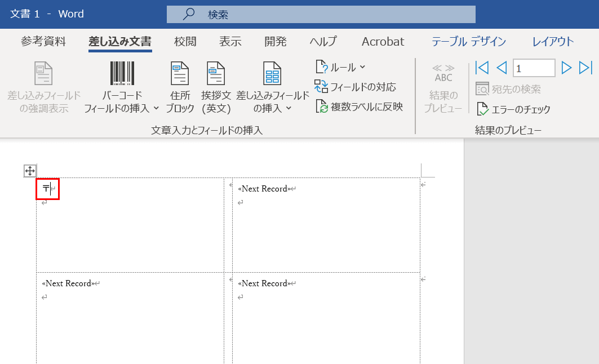The image size is (599, 364).
Task: Click the top-right label cell with Next Record
Action: pos(326,225)
